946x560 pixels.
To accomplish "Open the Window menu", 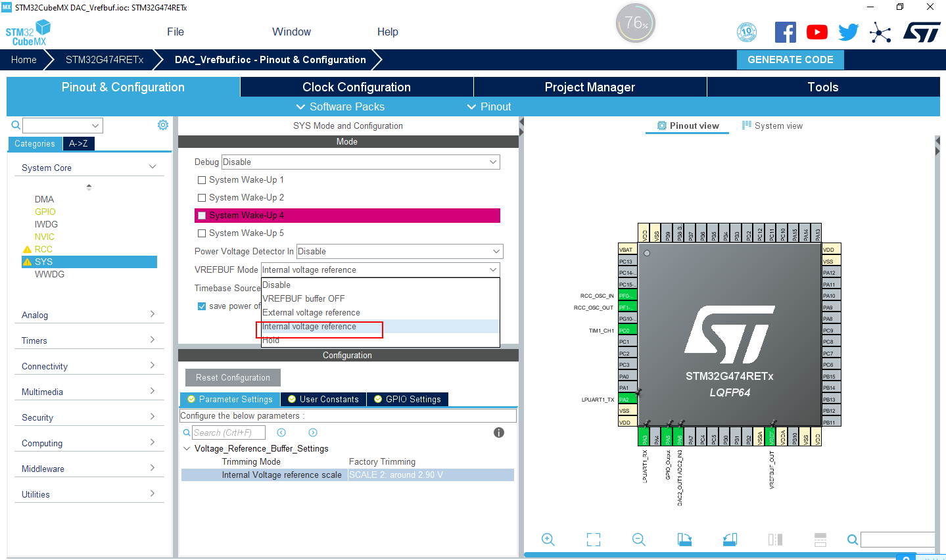I will (291, 31).
